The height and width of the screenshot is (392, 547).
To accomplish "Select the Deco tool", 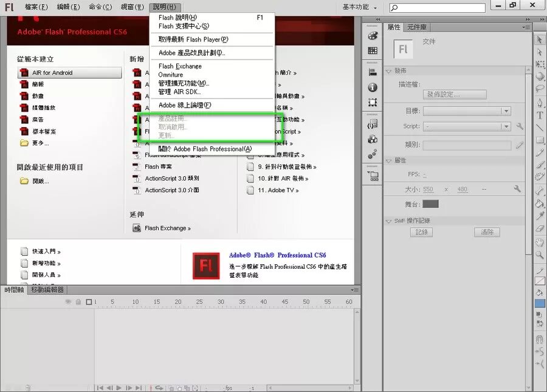I will 540,176.
